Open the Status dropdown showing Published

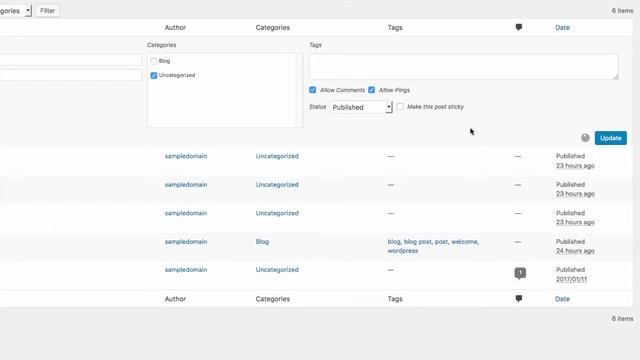point(361,107)
